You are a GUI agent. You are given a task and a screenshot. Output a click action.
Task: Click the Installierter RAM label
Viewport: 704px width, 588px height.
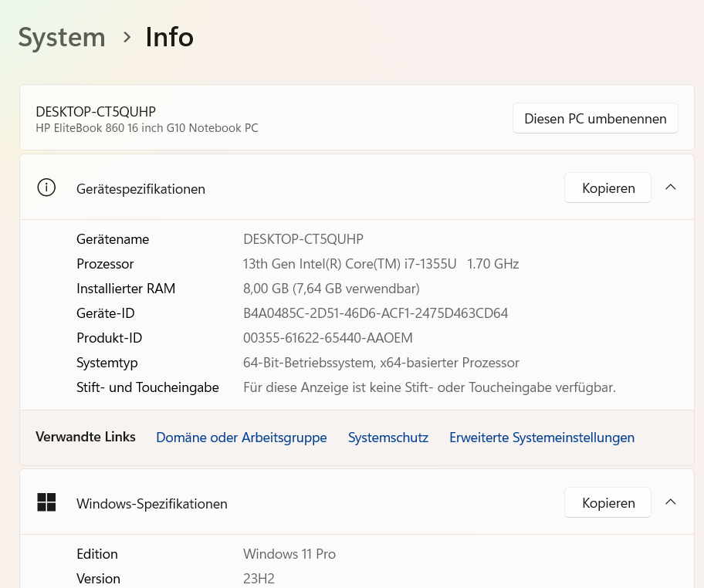point(126,288)
